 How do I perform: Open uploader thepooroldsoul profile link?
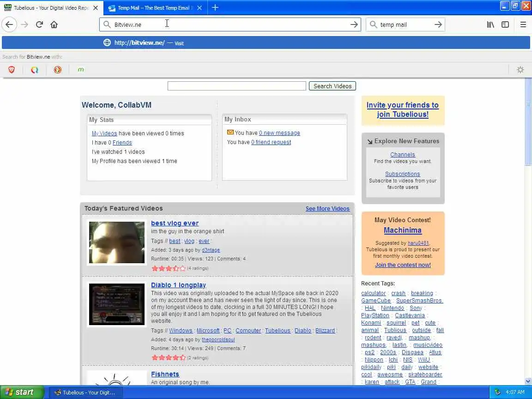(218, 339)
